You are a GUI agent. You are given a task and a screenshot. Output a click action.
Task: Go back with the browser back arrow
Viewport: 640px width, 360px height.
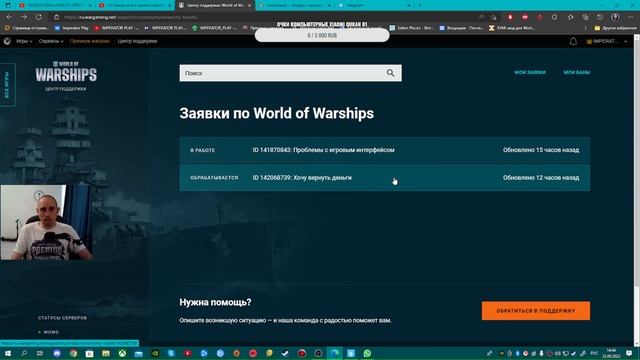tap(9, 17)
